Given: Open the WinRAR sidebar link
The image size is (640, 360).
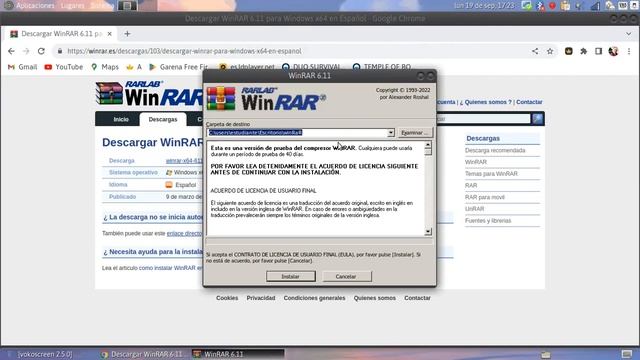Looking at the screenshot, I should coord(476,162).
